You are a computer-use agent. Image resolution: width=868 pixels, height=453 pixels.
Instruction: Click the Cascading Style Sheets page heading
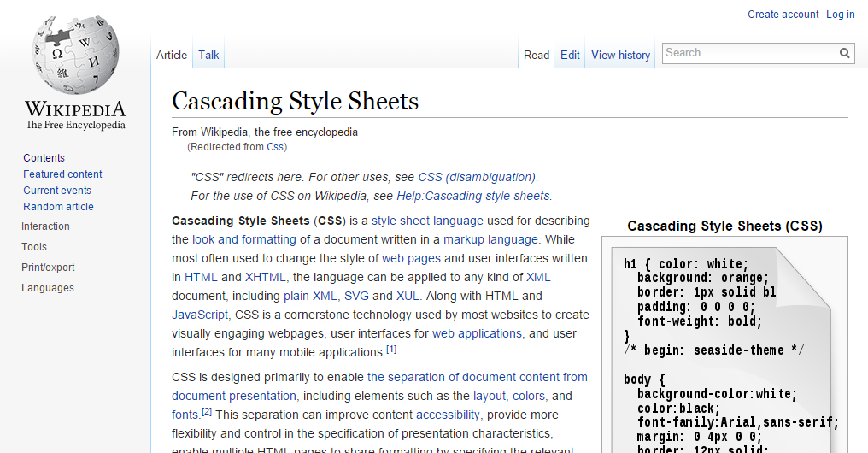(x=295, y=102)
